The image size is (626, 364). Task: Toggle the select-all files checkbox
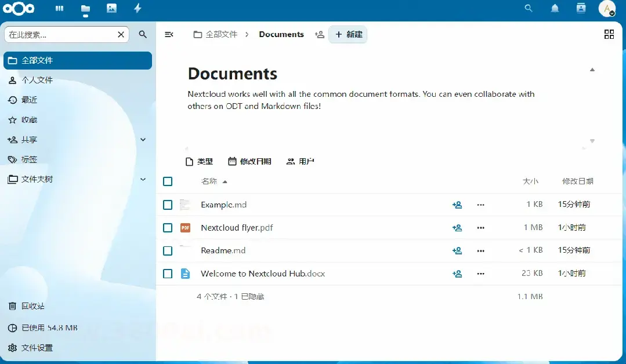pos(168,181)
